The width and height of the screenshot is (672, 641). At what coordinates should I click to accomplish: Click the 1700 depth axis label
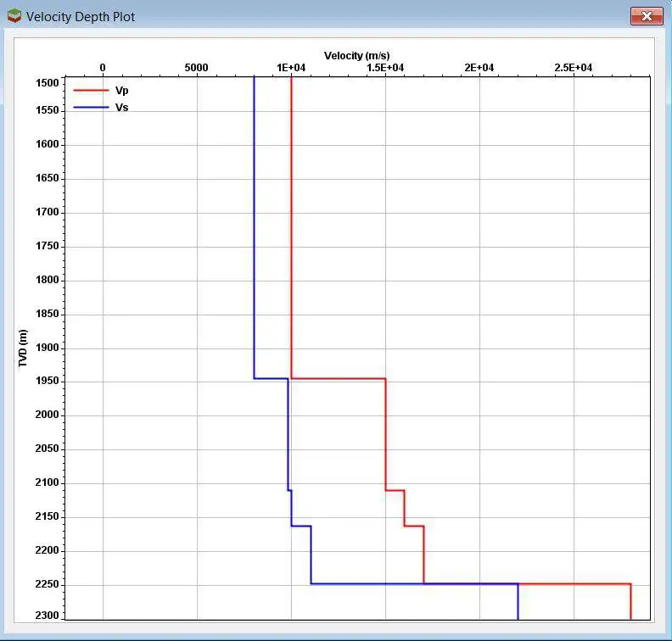[48, 212]
